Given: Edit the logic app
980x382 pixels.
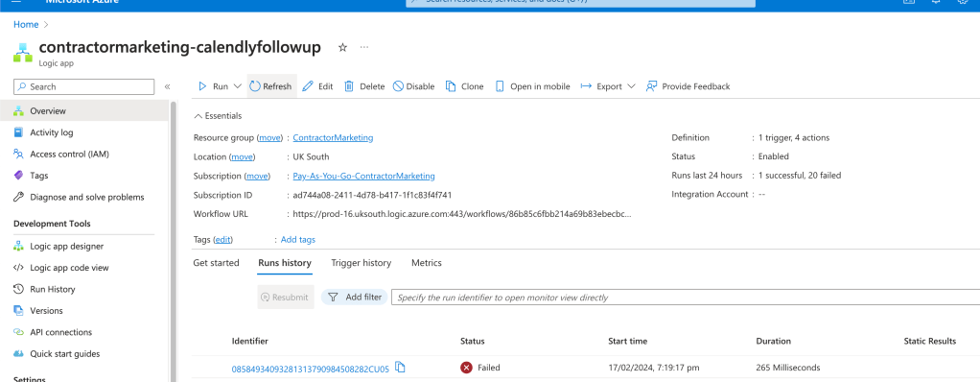Looking at the screenshot, I should [x=317, y=87].
